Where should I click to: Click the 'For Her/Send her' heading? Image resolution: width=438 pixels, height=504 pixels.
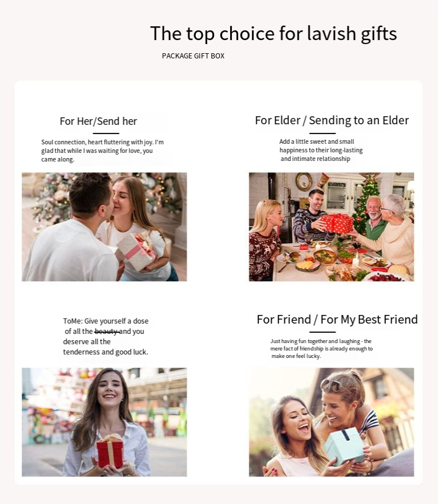click(x=98, y=121)
